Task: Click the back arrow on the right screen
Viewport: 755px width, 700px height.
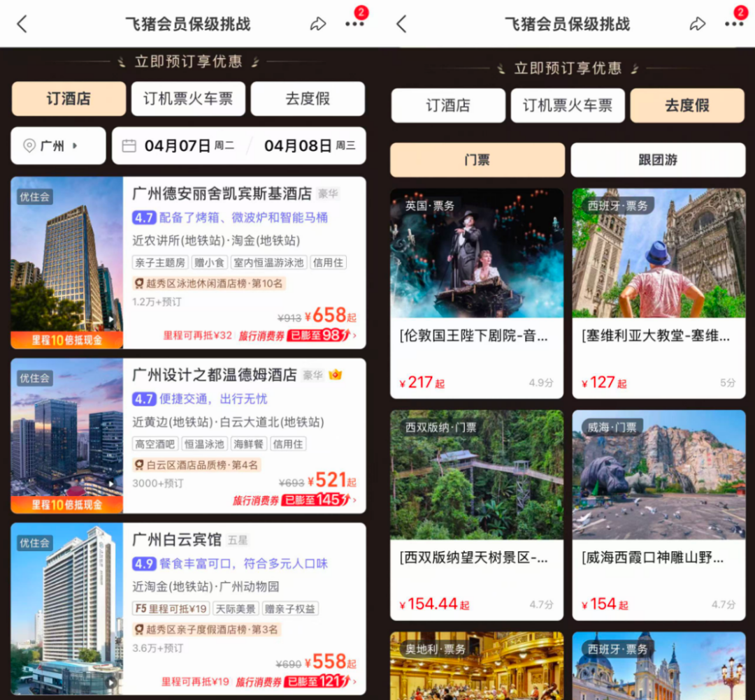Action: click(x=402, y=23)
